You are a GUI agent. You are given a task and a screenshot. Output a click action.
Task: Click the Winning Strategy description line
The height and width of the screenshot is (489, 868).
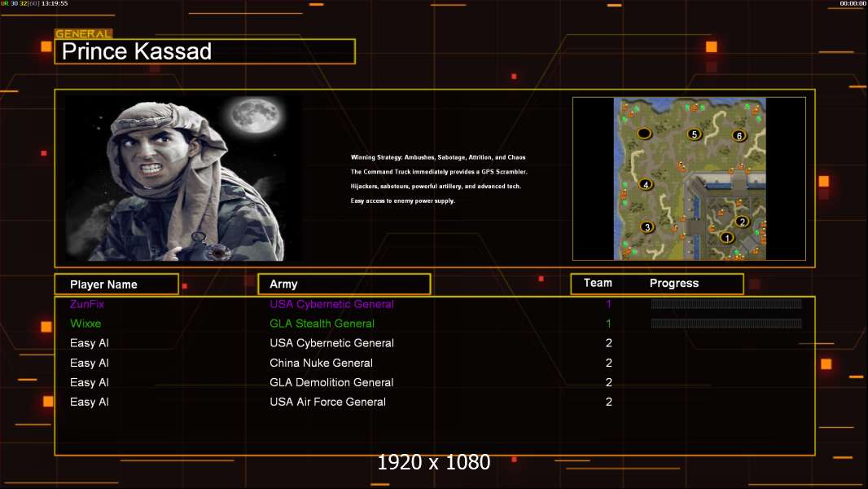coord(438,157)
